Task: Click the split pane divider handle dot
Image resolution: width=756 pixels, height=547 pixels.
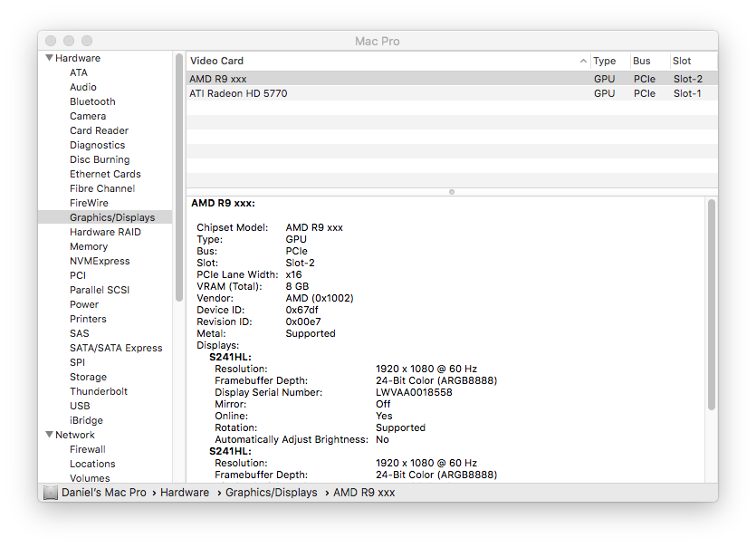Action: 452,192
